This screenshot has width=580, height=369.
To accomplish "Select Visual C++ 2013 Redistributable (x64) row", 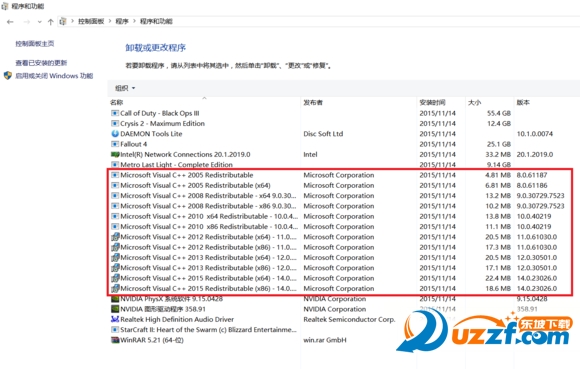I will [x=340, y=257].
